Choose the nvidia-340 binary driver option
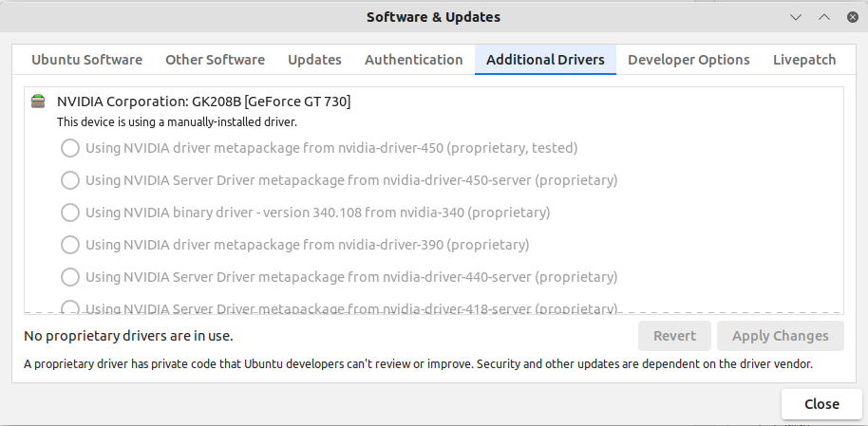Screen dimensions: 868x426 (x=69, y=213)
